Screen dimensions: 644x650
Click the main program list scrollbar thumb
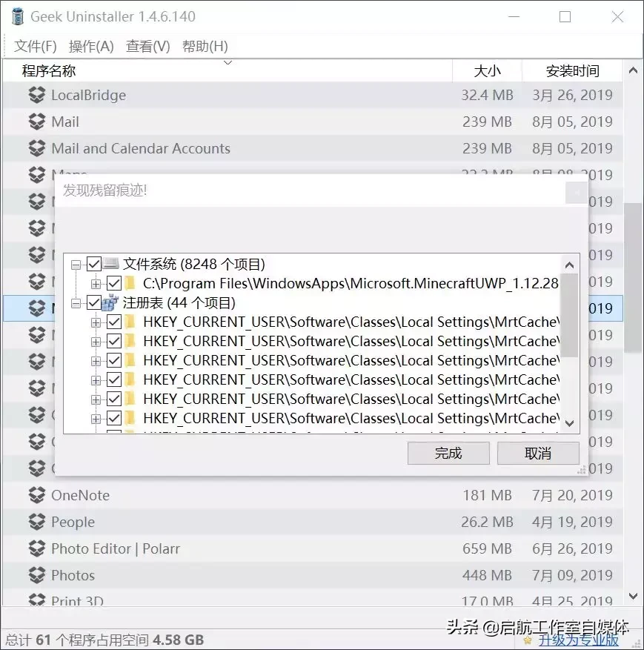(x=633, y=278)
